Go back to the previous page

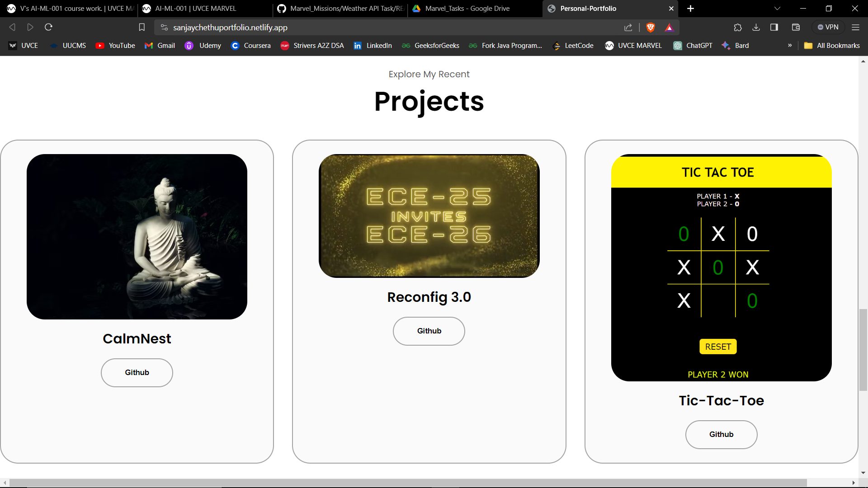pos(12,28)
